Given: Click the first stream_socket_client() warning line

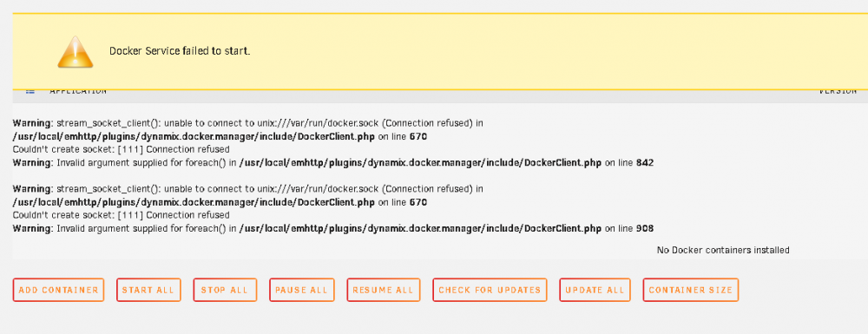Looking at the screenshot, I should [x=247, y=123].
